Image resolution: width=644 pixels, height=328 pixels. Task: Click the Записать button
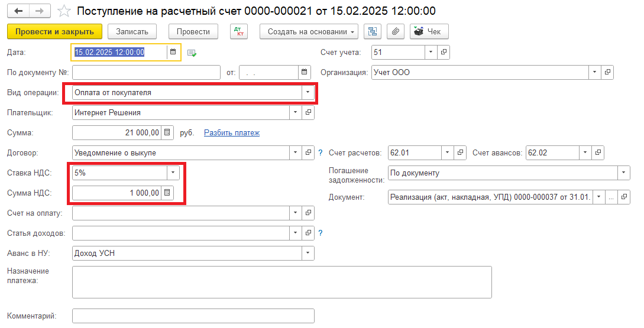click(x=132, y=31)
